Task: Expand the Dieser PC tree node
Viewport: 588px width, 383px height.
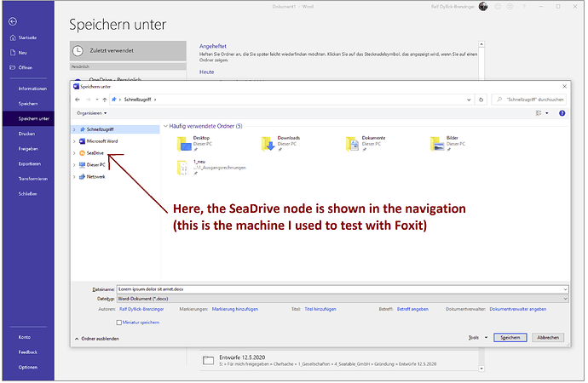Action: [x=74, y=164]
